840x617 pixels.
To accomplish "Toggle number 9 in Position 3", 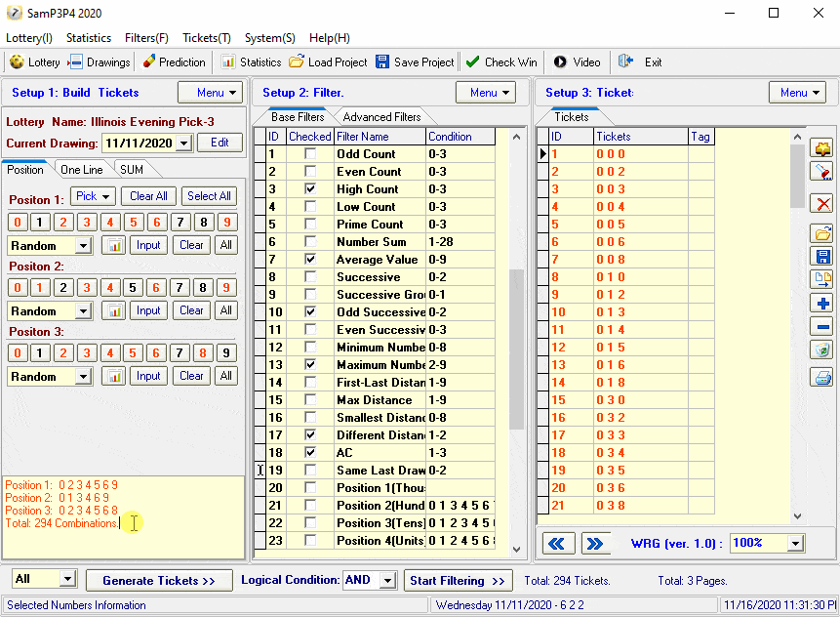I will [226, 352].
